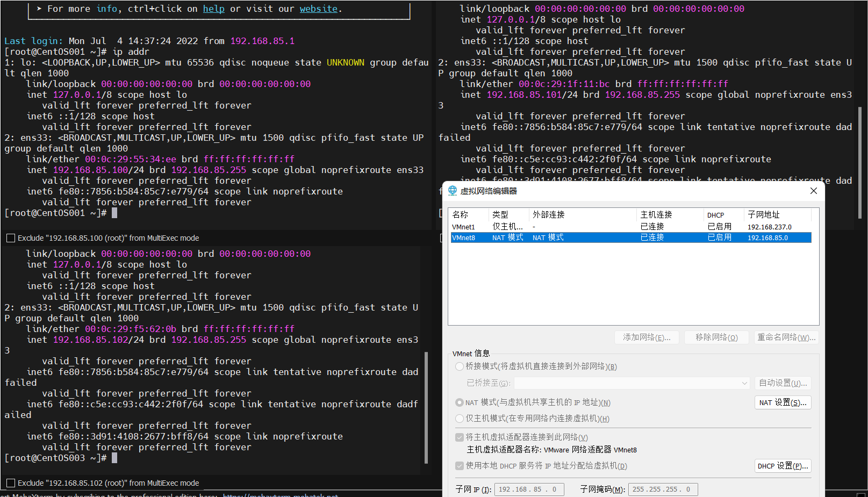Click IP address 192.168.85.101/24 in top-right terminal
868x497 pixels.
[x=532, y=95]
